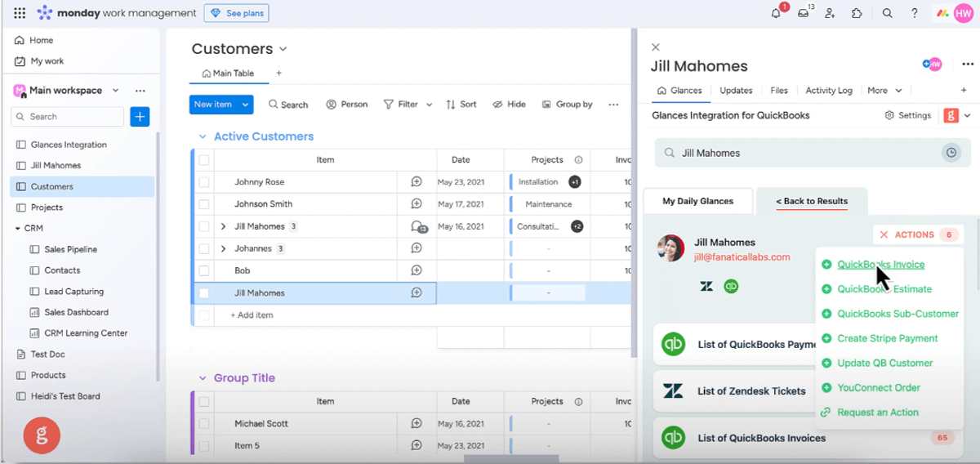
Task: Open the Activity Log tab
Action: (x=829, y=91)
